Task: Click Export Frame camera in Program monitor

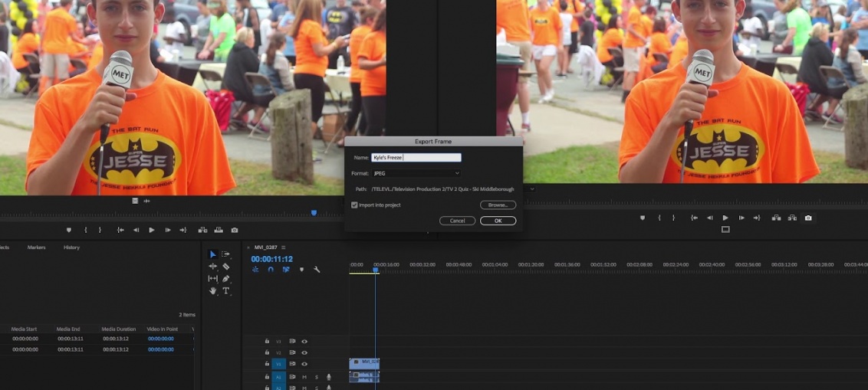Action: click(808, 218)
